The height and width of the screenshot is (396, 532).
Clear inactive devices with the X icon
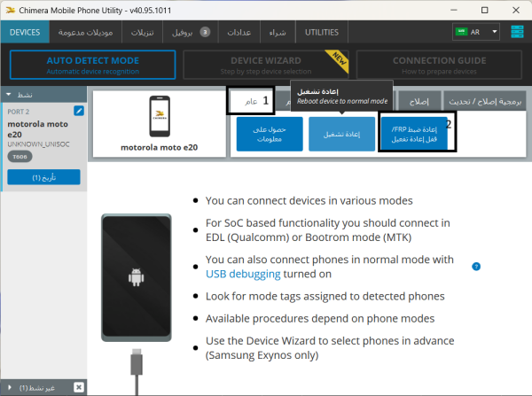79,387
